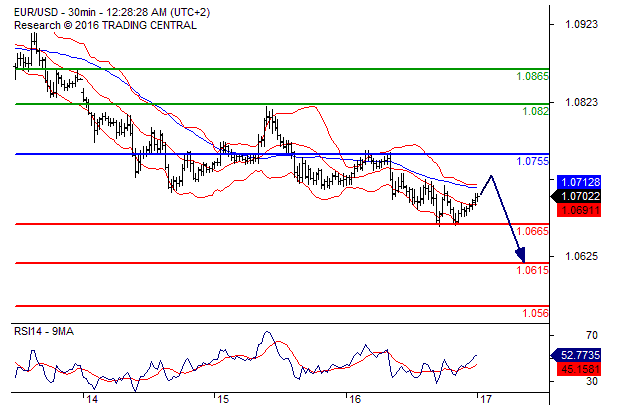Screen dimensions: 622x415
Task: Click the RSI value tag 52.7735
Action: (576, 355)
